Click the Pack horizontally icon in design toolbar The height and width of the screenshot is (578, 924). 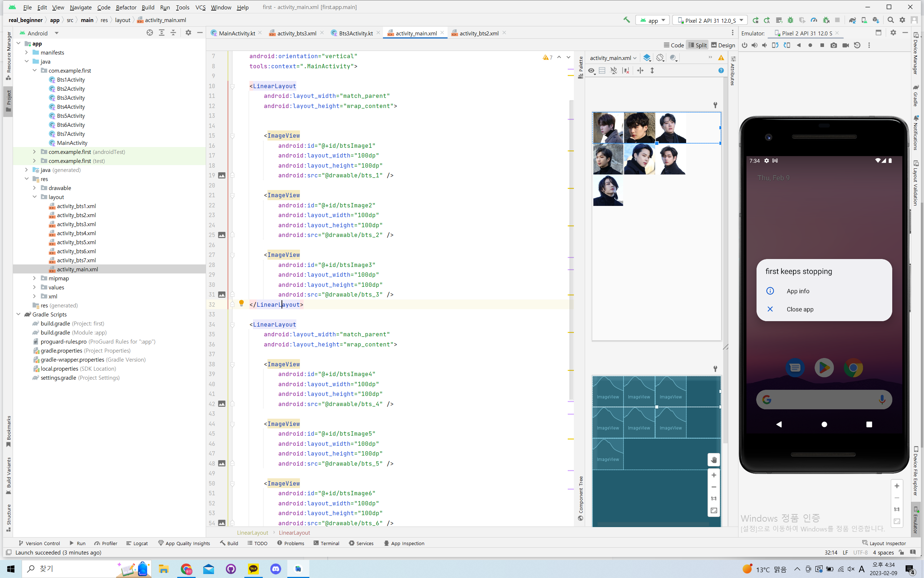[x=640, y=70]
